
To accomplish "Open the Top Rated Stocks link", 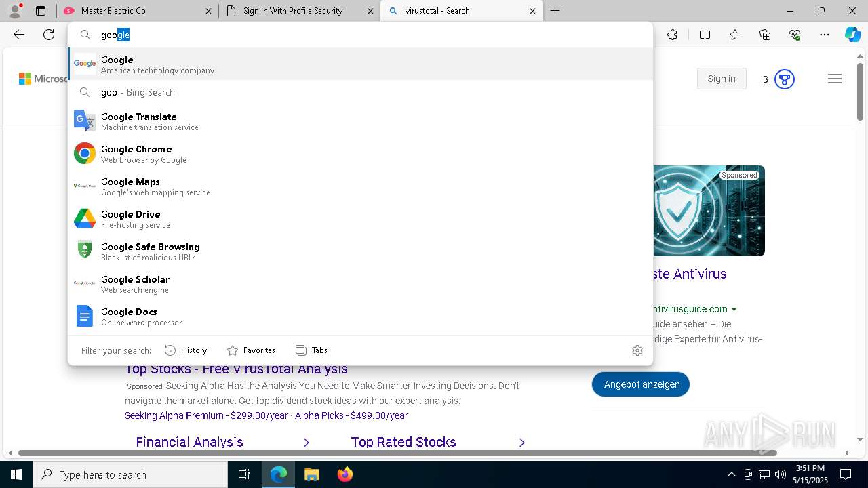I will 403,442.
